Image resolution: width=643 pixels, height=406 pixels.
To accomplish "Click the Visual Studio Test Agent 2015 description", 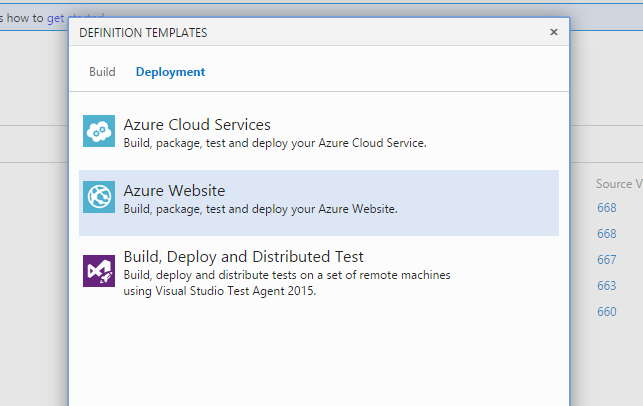I will 287,283.
